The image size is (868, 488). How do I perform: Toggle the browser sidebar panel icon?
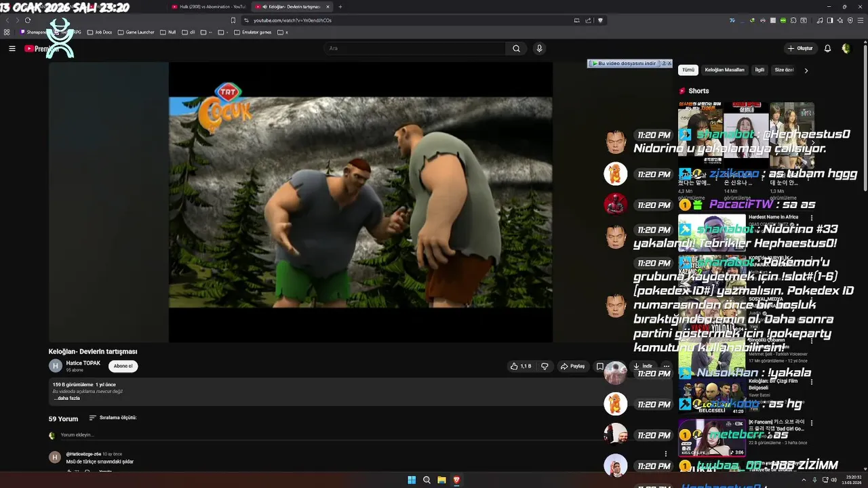pos(830,20)
